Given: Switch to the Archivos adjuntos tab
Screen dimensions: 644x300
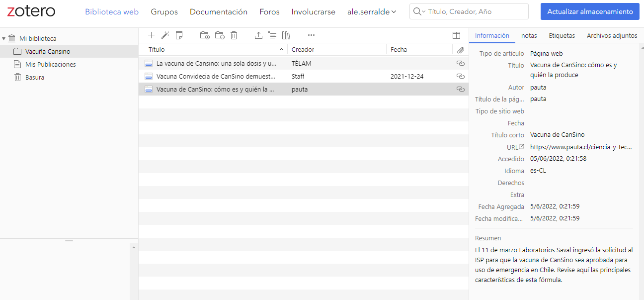Looking at the screenshot, I should (612, 35).
